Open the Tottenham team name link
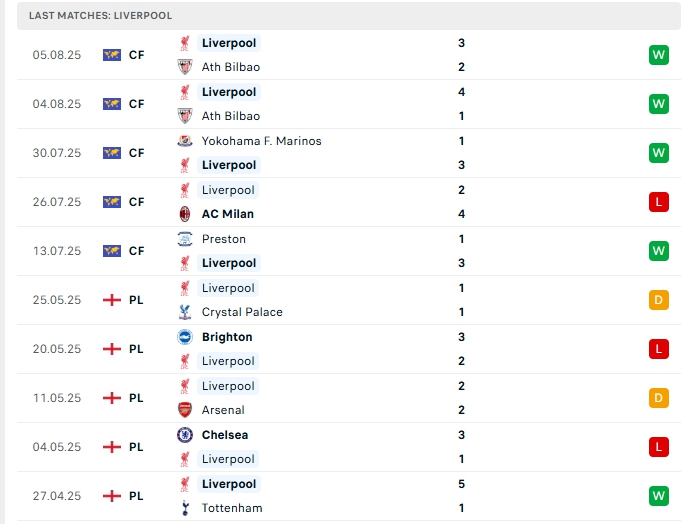 pyautogui.click(x=232, y=508)
